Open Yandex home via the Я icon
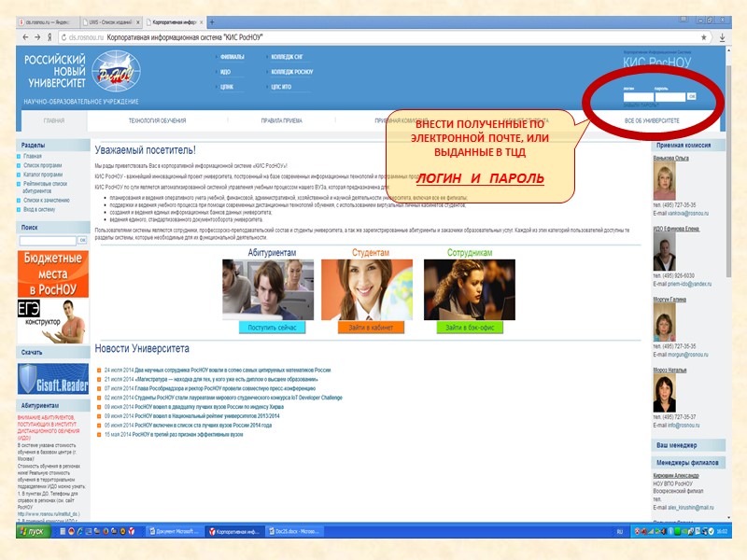Viewport: 747px width, 560px height. tap(49, 37)
